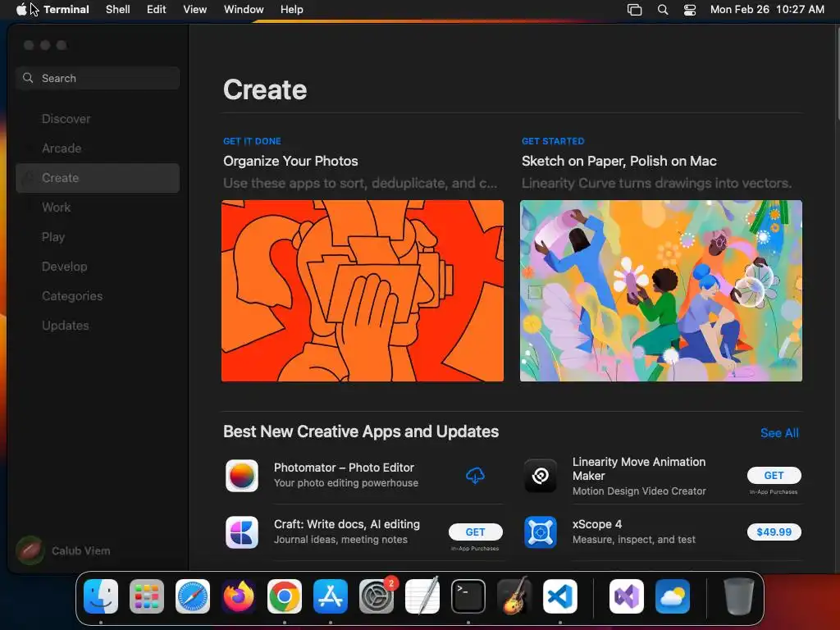Click GET for Linearity Move Animation Maker

(x=774, y=475)
